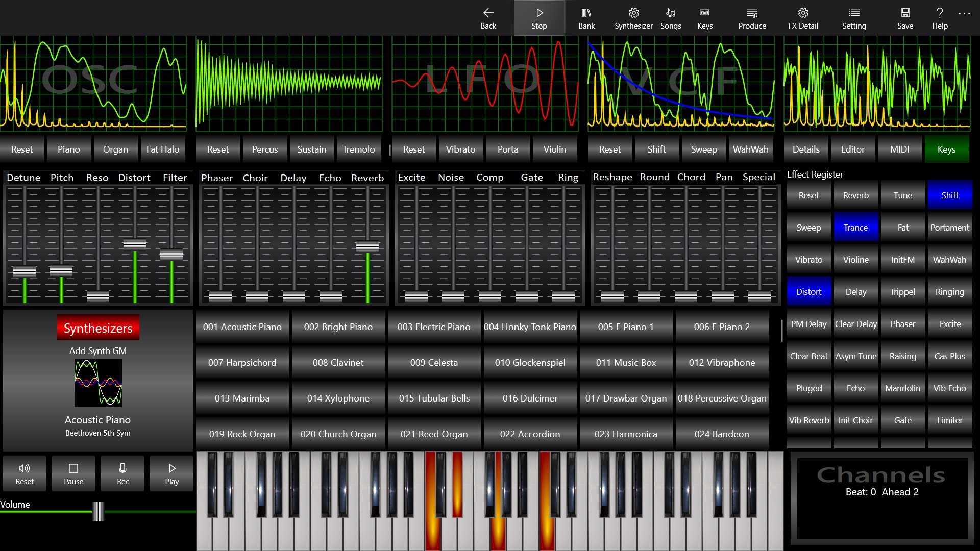Disable the active Trance effect register
The height and width of the screenshot is (551, 980).
[855, 227]
